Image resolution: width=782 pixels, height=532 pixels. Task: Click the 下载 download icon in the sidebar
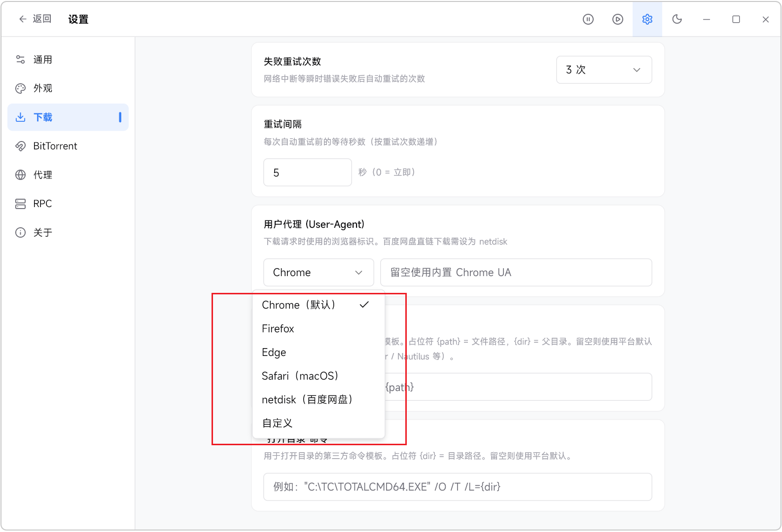(x=20, y=117)
